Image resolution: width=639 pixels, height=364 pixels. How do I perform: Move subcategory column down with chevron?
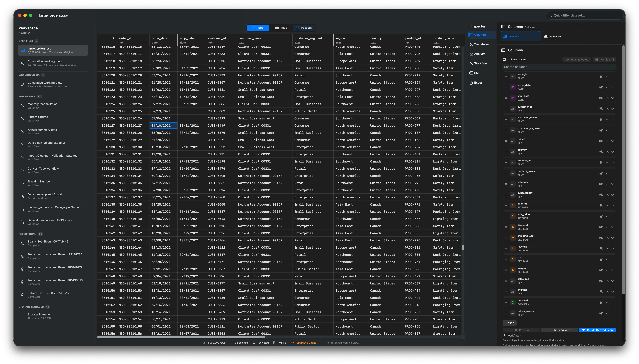[x=612, y=195]
